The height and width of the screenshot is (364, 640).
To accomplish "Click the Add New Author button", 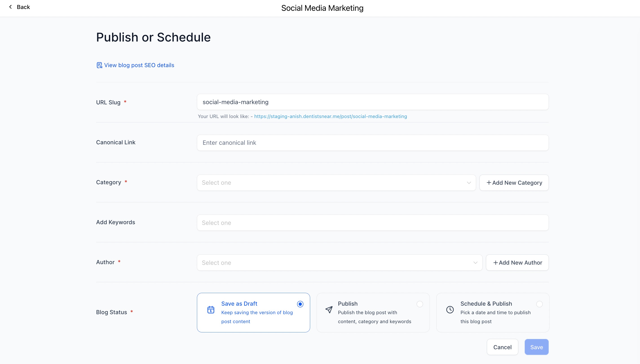I will click(x=517, y=263).
